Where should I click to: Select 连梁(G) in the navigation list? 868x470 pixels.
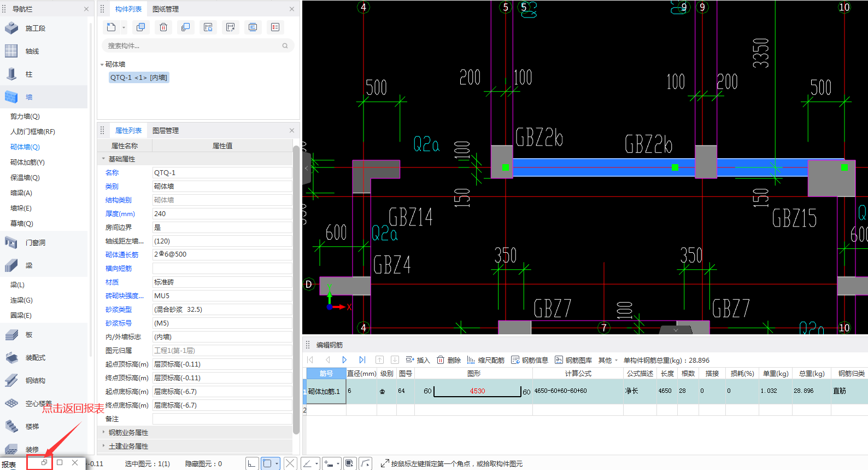21,300
